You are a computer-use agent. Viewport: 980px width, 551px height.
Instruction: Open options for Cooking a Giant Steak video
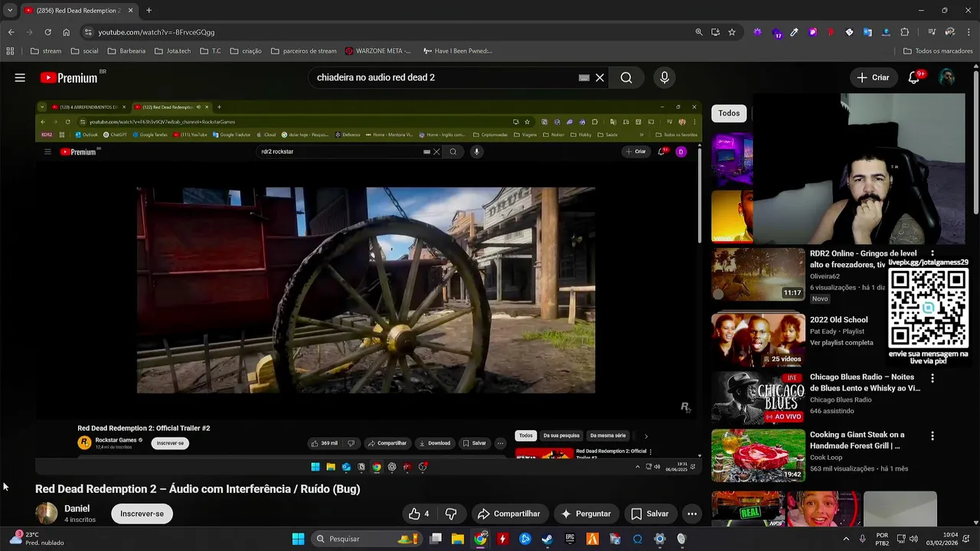pyautogui.click(x=932, y=435)
